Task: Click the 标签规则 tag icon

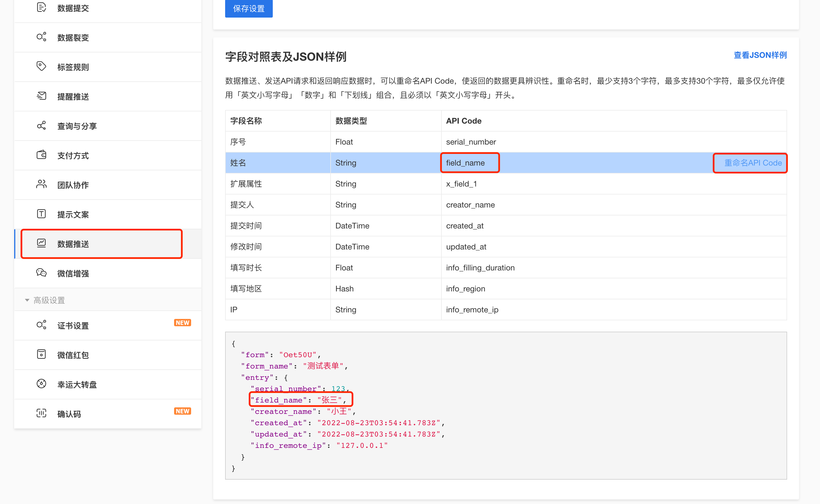Action: tap(41, 66)
